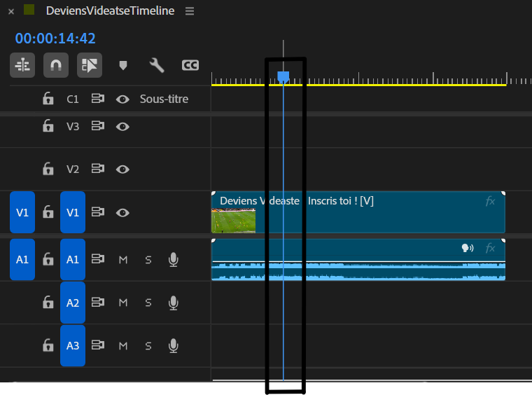The width and height of the screenshot is (532, 395).
Task: Hide track V3 with the eye icon
Action: (122, 127)
